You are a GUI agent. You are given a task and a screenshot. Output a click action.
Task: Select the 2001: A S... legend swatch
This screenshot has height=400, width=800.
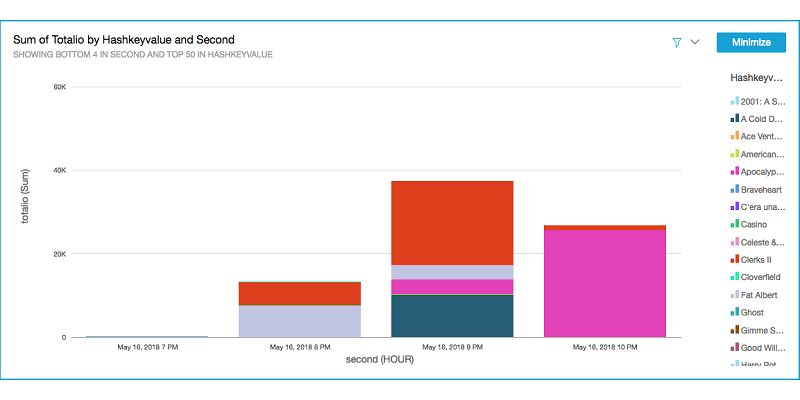[x=735, y=102]
